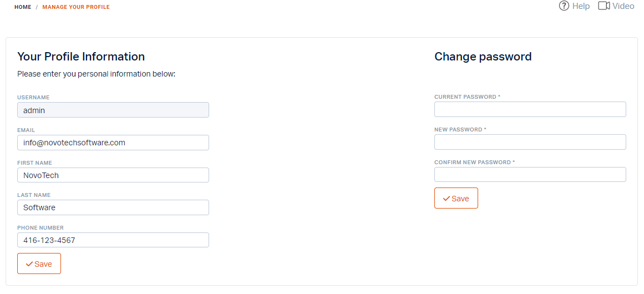Click the PHONE NUMBER field label
This screenshot has height=294, width=644.
[x=40, y=227]
